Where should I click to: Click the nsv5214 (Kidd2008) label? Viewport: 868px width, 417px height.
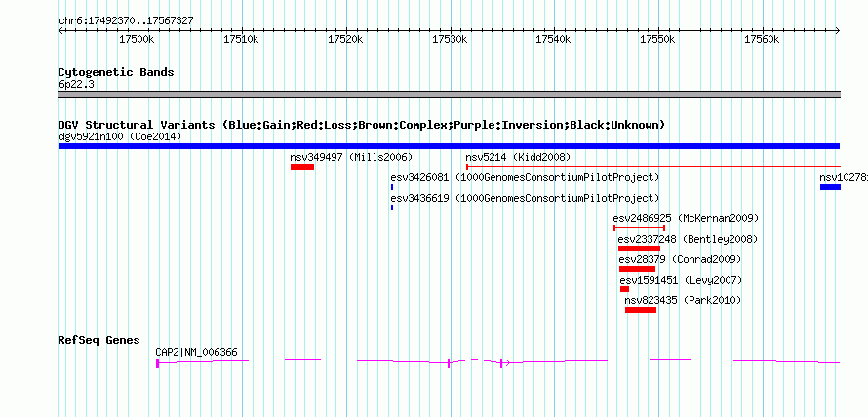point(518,157)
